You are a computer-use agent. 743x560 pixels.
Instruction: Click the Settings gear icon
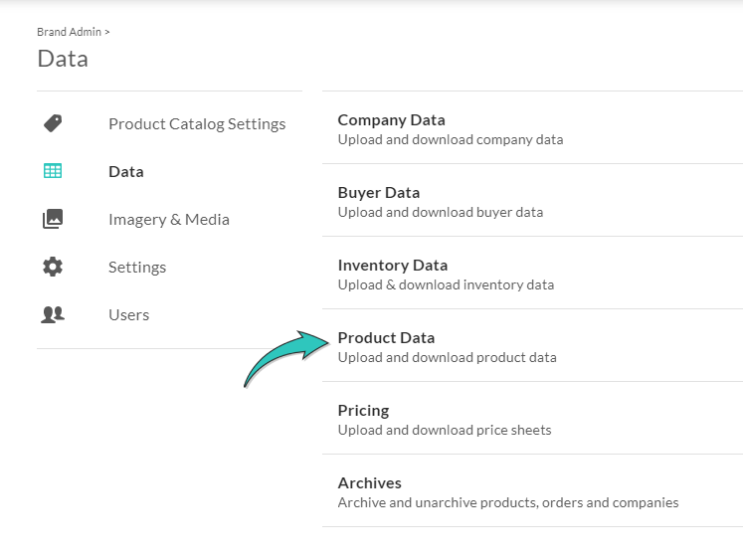53,267
